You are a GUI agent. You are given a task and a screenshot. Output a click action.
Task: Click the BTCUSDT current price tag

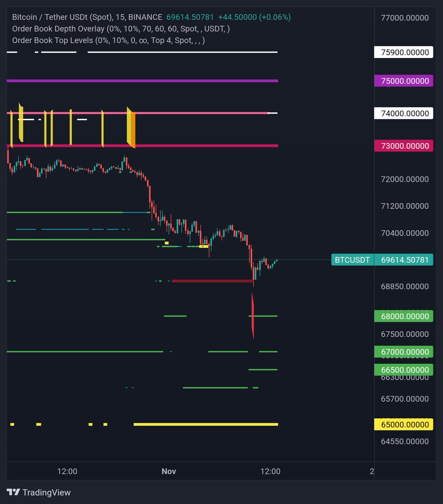tap(352, 260)
